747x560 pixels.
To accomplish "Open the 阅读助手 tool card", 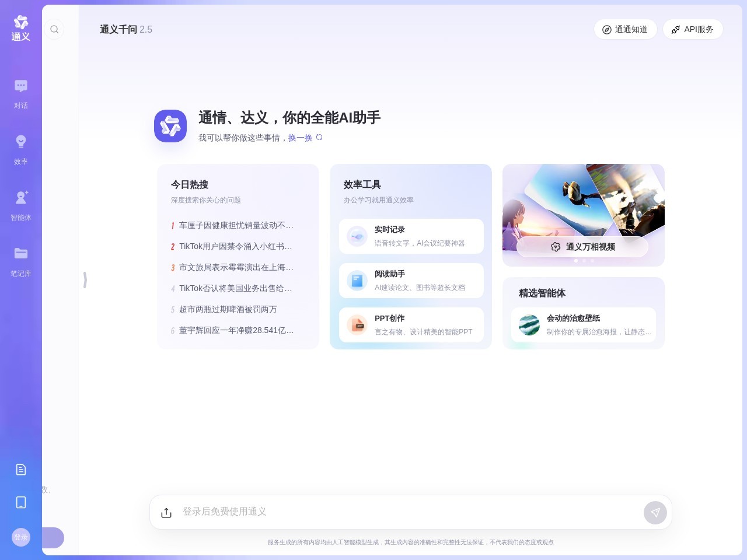I will (x=411, y=281).
